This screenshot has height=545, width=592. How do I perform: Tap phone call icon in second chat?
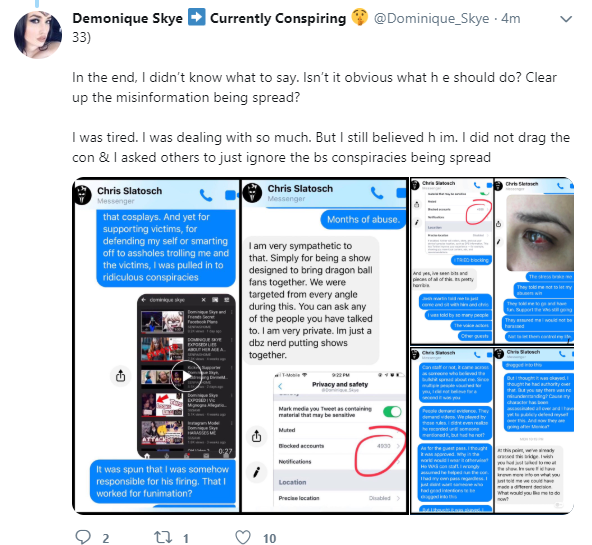pos(377,193)
